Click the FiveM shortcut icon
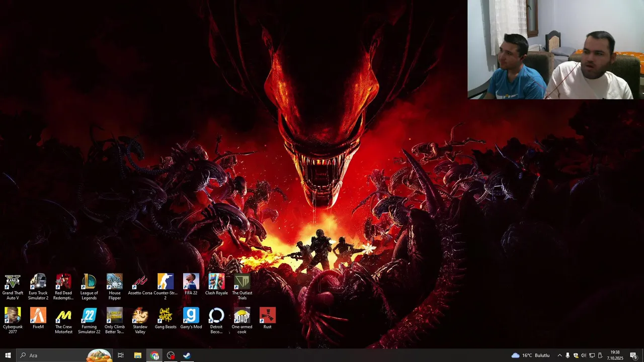Viewport: 644px width, 362px height. [x=38, y=318]
